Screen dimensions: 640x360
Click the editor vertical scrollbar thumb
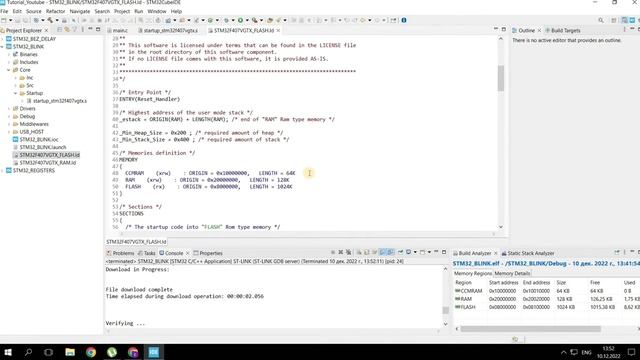(500, 78)
